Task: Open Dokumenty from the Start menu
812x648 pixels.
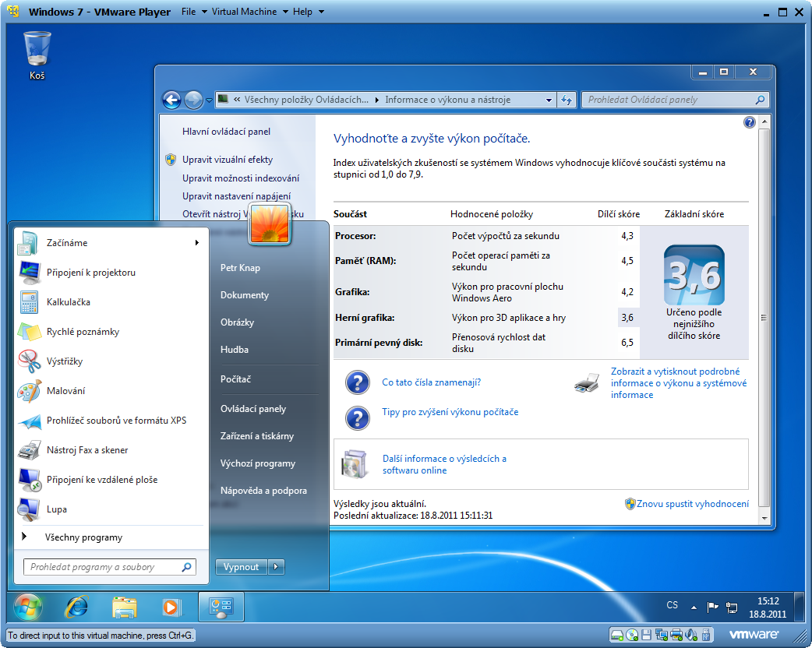Action: click(245, 295)
